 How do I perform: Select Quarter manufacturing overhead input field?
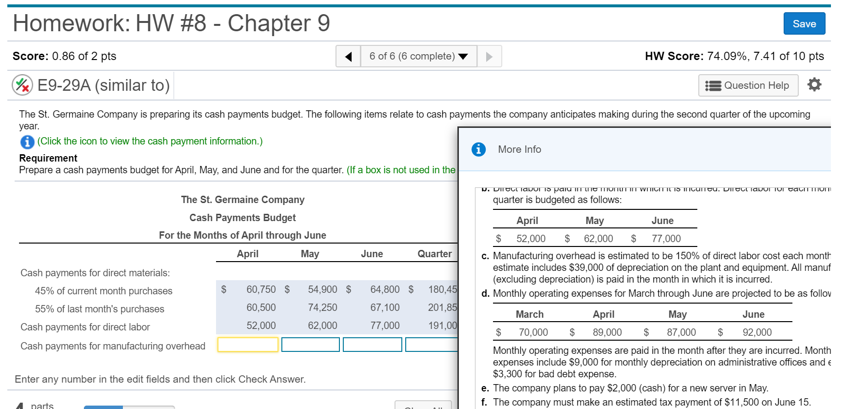click(x=432, y=345)
